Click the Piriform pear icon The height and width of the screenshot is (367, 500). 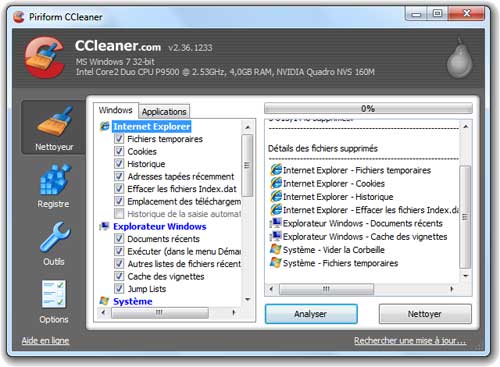pos(460,58)
